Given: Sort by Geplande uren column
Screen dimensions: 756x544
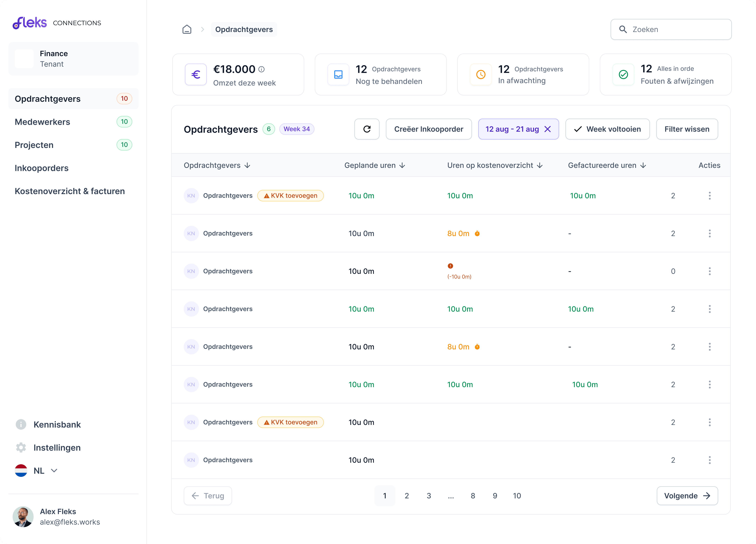Looking at the screenshot, I should 375,165.
